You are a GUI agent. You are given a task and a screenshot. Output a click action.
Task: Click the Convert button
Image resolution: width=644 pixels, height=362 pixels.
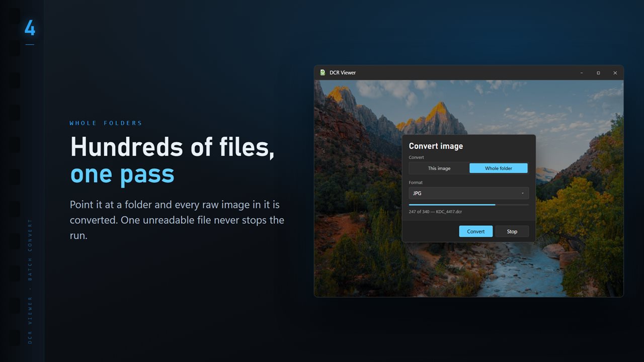click(476, 231)
